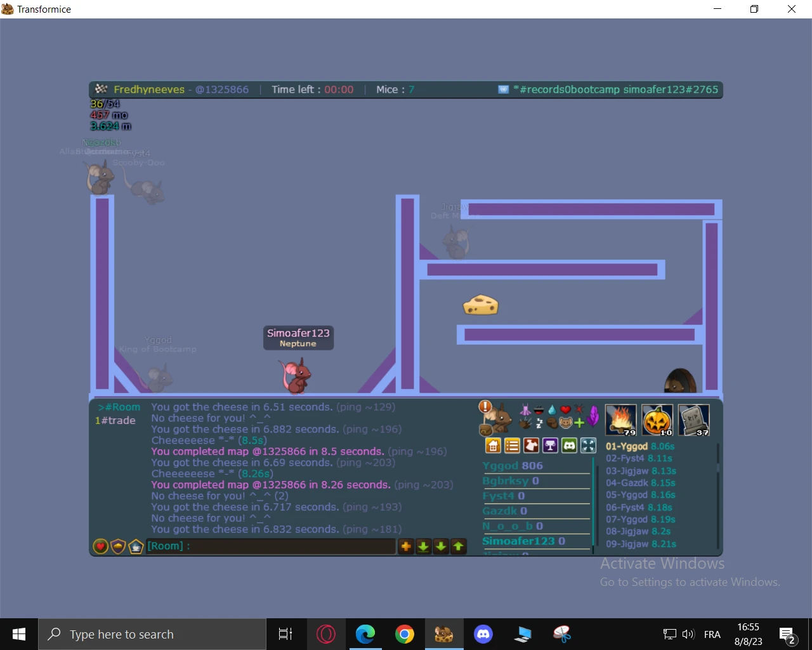Click the green plus more-emotes icon

[x=579, y=423]
